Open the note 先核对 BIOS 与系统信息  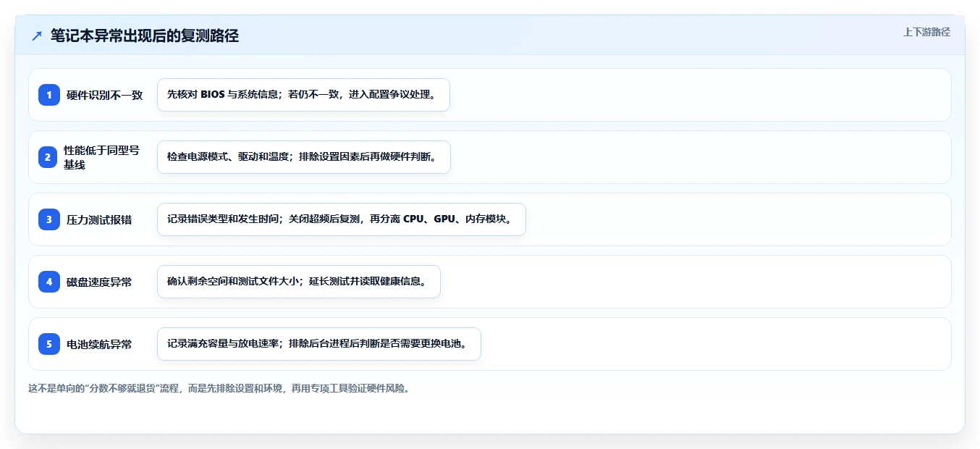[x=303, y=95]
